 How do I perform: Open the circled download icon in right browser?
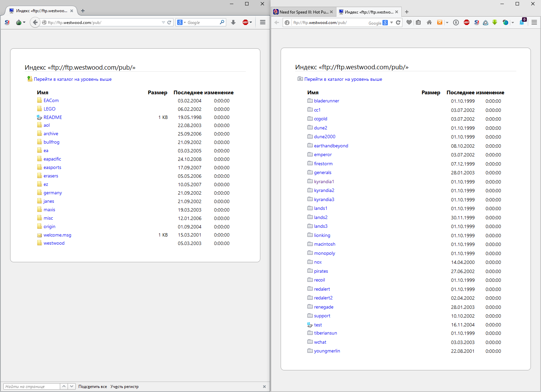(x=456, y=22)
